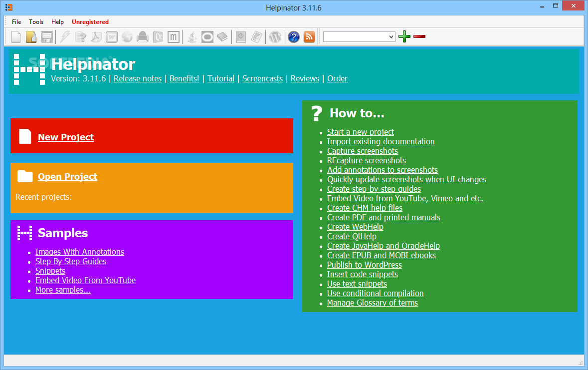This screenshot has height=370, width=588.
Task: Click the EPUB ebook toolbar icon
Action: pos(241,37)
